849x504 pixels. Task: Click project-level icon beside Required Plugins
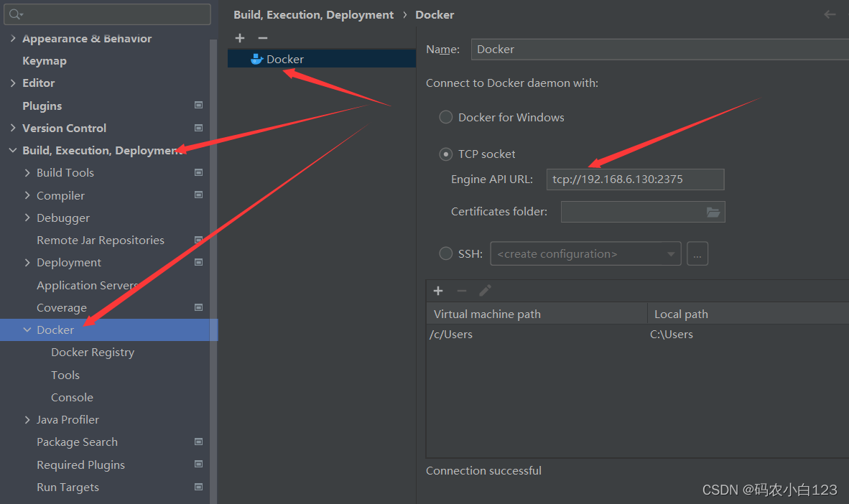pos(198,464)
